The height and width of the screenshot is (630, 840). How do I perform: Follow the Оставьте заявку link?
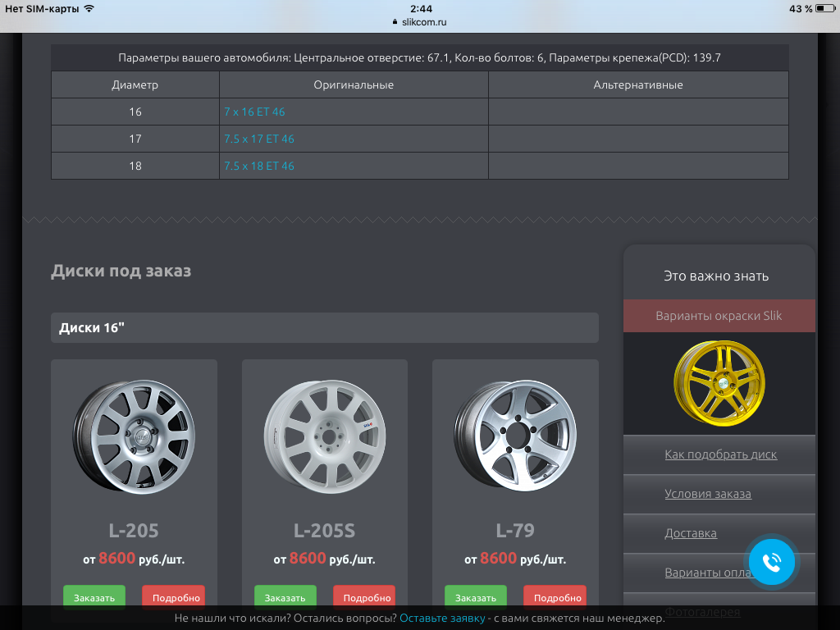pyautogui.click(x=442, y=618)
